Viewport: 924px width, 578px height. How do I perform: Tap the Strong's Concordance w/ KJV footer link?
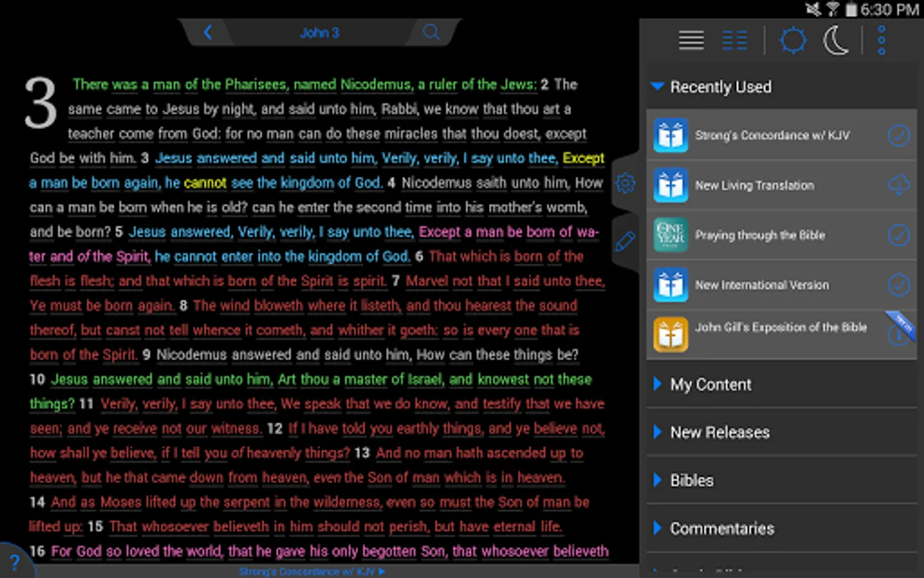click(x=312, y=571)
